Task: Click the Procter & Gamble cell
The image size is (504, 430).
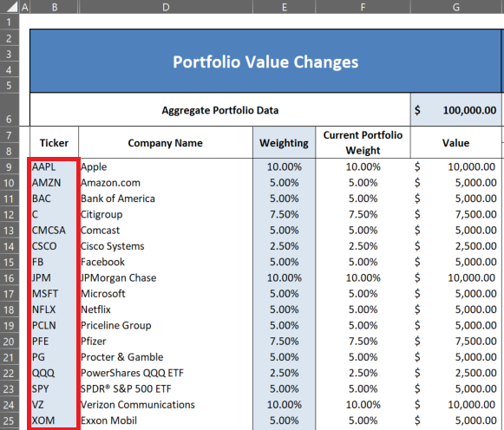Action: click(166, 357)
